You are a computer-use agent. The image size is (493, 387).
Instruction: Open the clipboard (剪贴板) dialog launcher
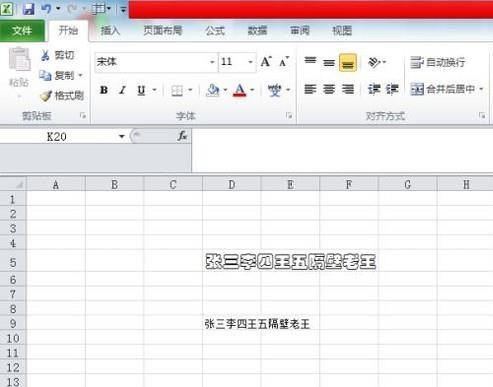pyautogui.click(x=83, y=115)
